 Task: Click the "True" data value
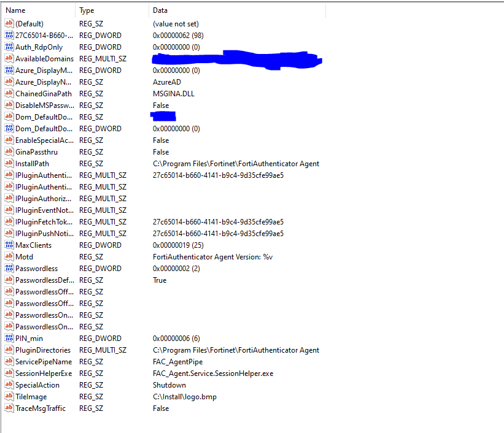pos(160,280)
